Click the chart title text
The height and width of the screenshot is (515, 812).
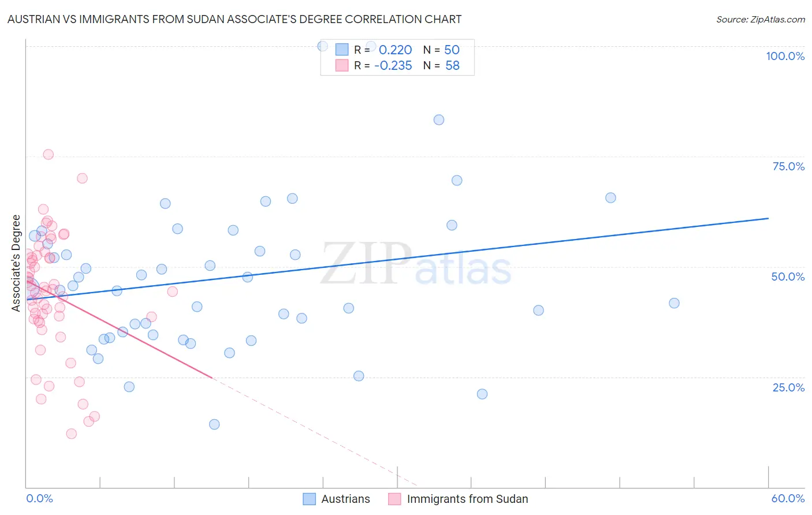234,19
